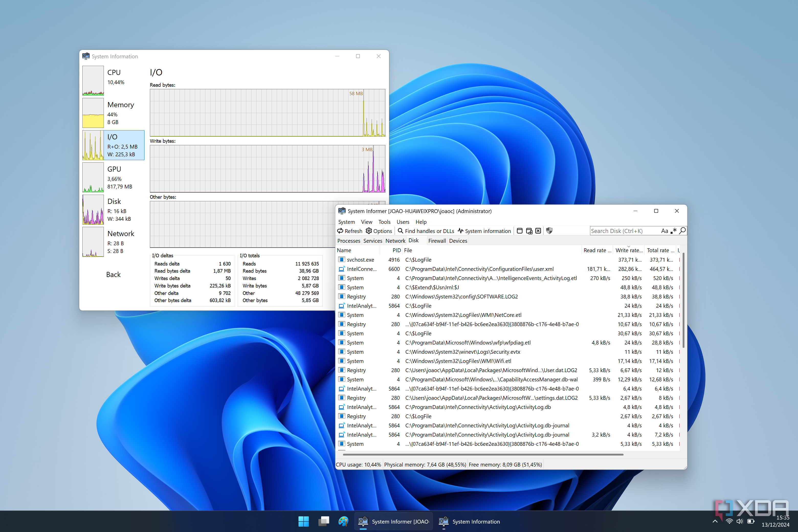Click the Refresh toolbar button
The width and height of the screenshot is (798, 532).
tap(349, 231)
